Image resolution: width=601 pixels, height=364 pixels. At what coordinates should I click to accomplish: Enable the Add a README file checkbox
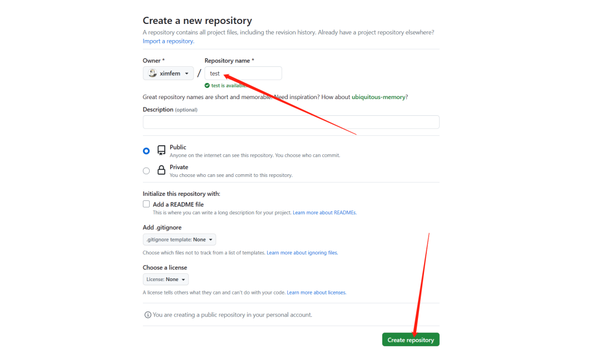pos(146,204)
